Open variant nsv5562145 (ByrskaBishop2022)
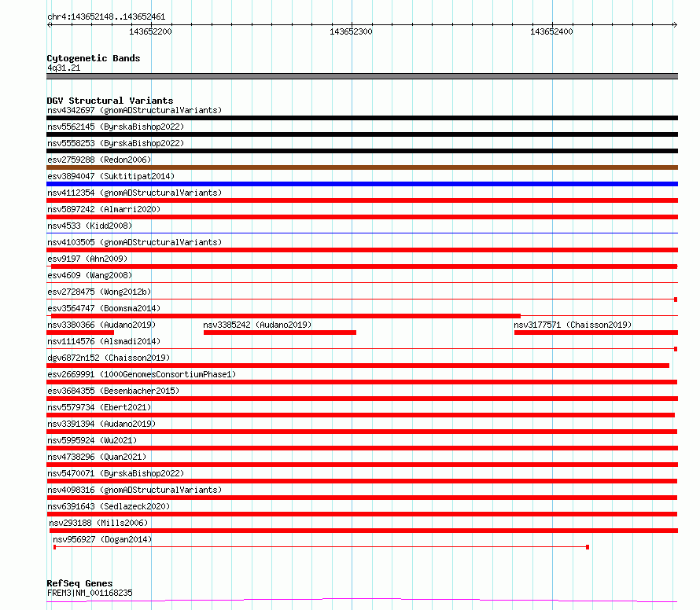 [x=116, y=127]
